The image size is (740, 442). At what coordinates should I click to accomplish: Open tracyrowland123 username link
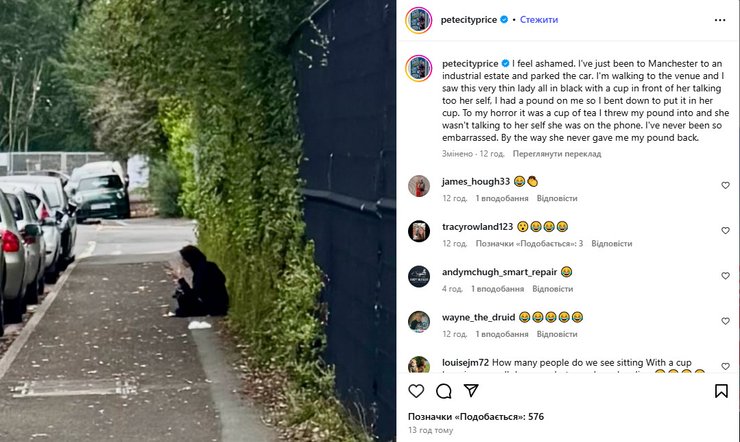(x=477, y=227)
